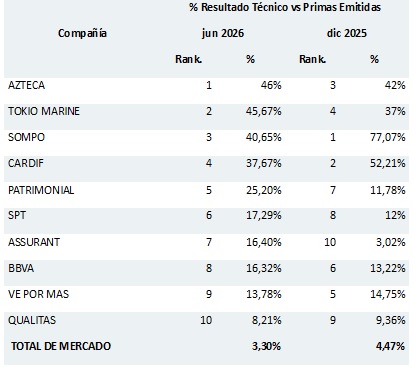The image size is (413, 367).
Task: Select QUALITAS 8,21% value
Action: pyautogui.click(x=266, y=320)
